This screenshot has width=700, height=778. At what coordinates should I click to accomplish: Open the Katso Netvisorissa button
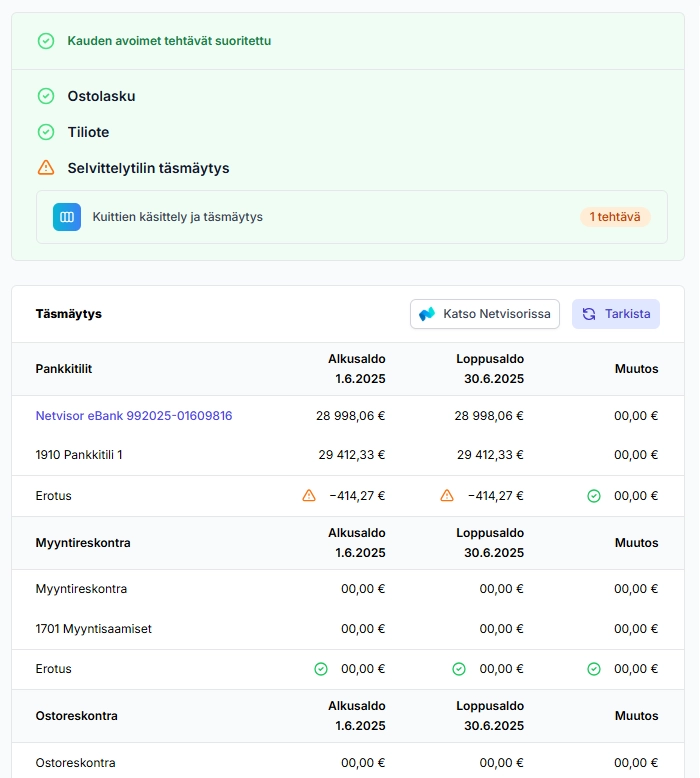485,314
